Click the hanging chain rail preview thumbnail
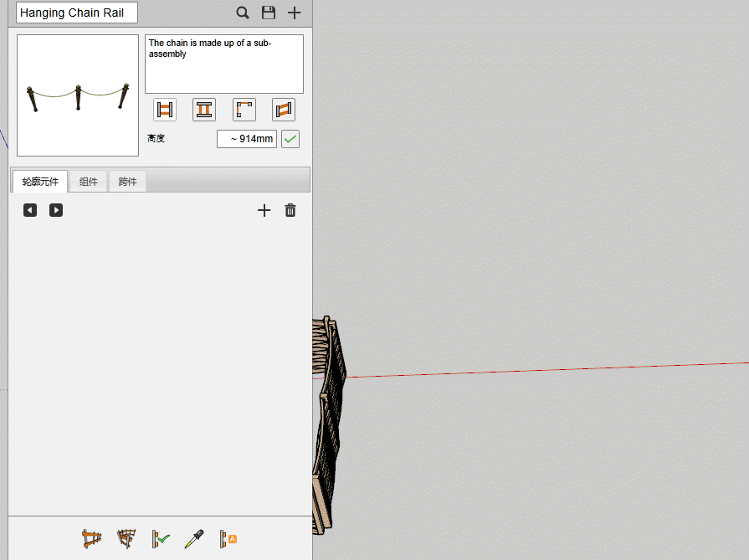The width and height of the screenshot is (749, 560). [x=78, y=95]
